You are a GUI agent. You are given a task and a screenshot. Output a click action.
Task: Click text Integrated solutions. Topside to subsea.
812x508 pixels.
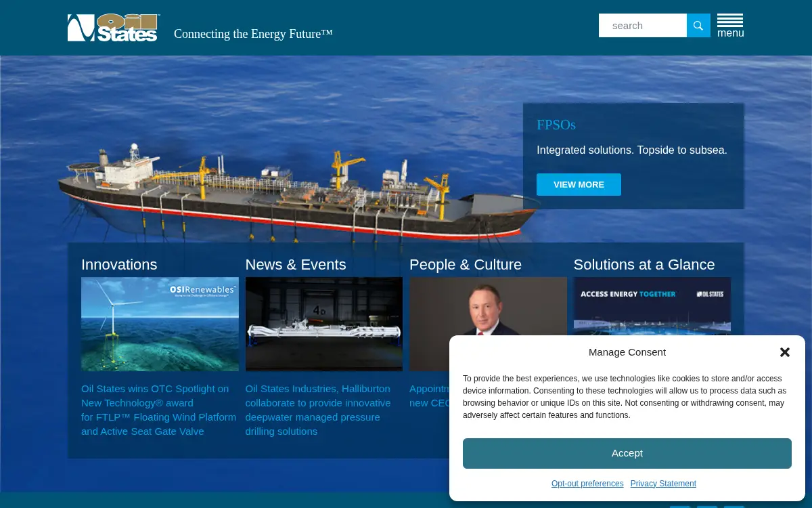click(632, 150)
